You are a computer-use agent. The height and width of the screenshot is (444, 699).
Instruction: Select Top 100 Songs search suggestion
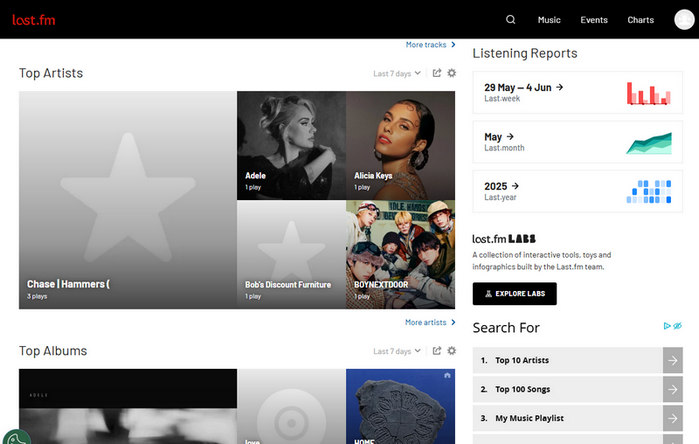[x=567, y=389]
